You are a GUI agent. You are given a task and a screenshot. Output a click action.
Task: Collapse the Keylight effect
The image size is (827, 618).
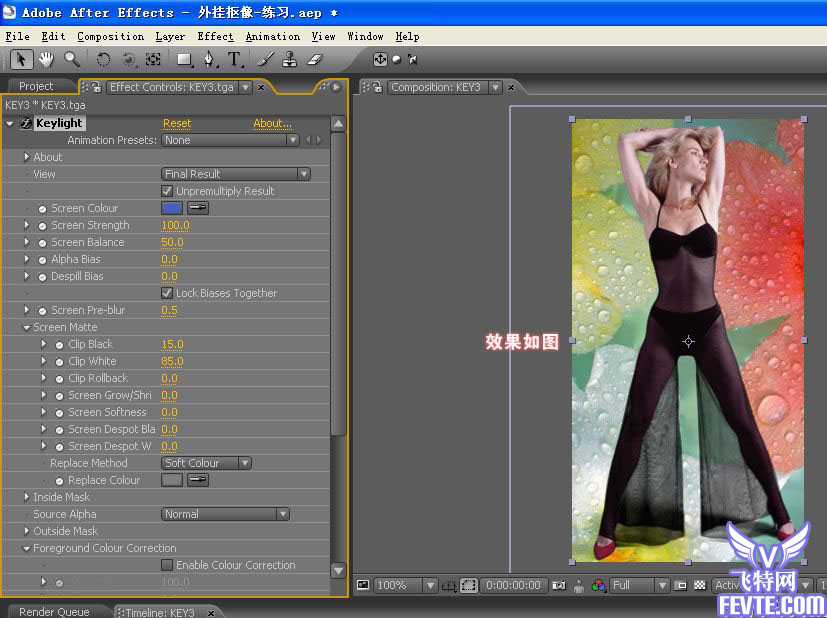[9, 123]
